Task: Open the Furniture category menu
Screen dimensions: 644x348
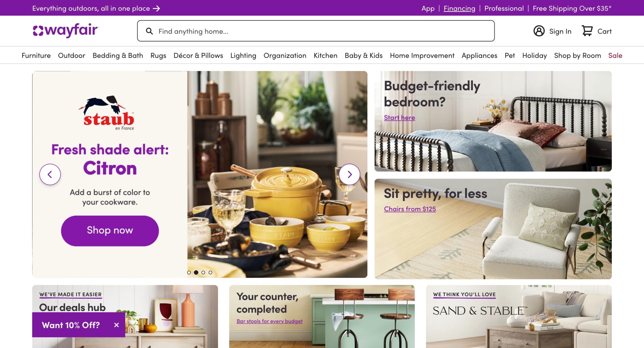Action: pos(36,55)
